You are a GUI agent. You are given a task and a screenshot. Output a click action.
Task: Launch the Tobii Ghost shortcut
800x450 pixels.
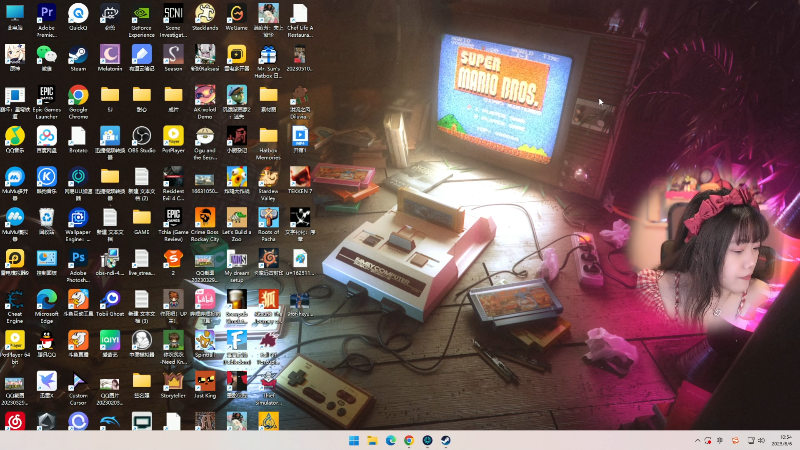click(x=110, y=303)
